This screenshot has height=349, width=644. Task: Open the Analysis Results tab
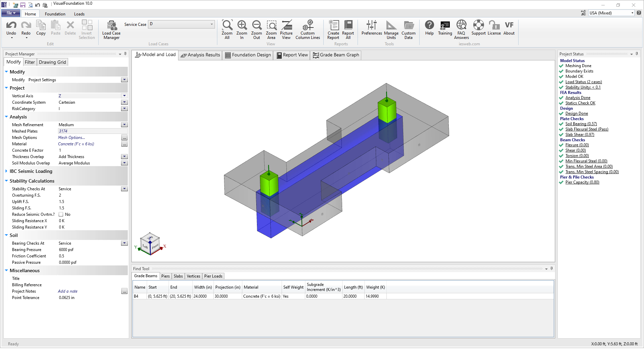click(x=200, y=55)
